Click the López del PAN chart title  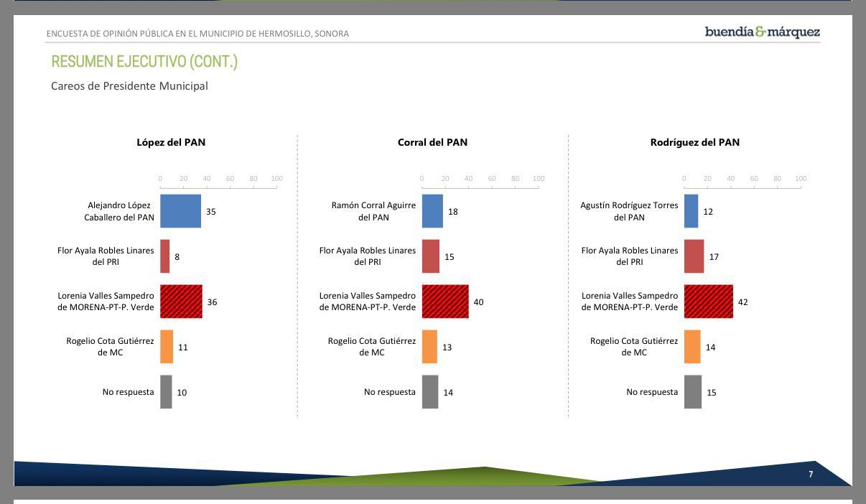click(x=171, y=142)
